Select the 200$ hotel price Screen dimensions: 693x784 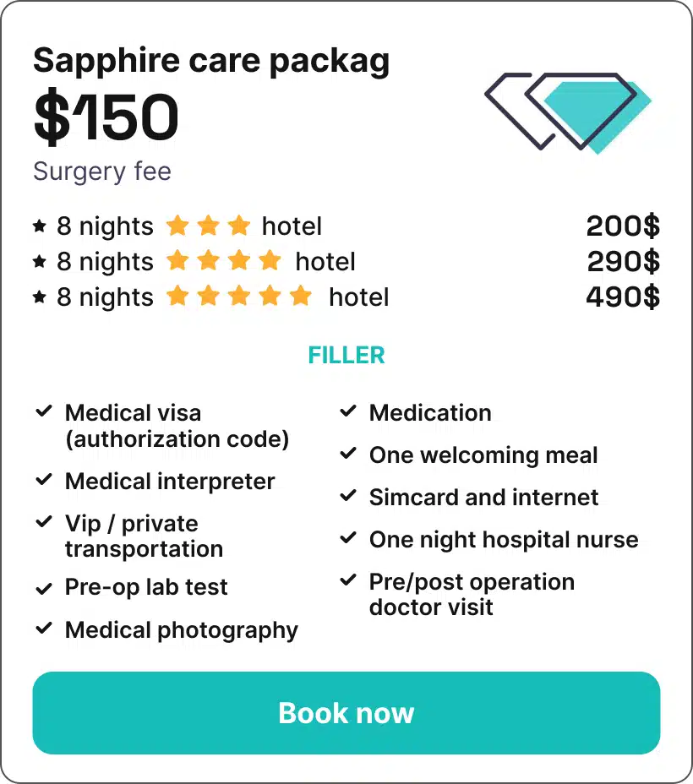(x=623, y=226)
